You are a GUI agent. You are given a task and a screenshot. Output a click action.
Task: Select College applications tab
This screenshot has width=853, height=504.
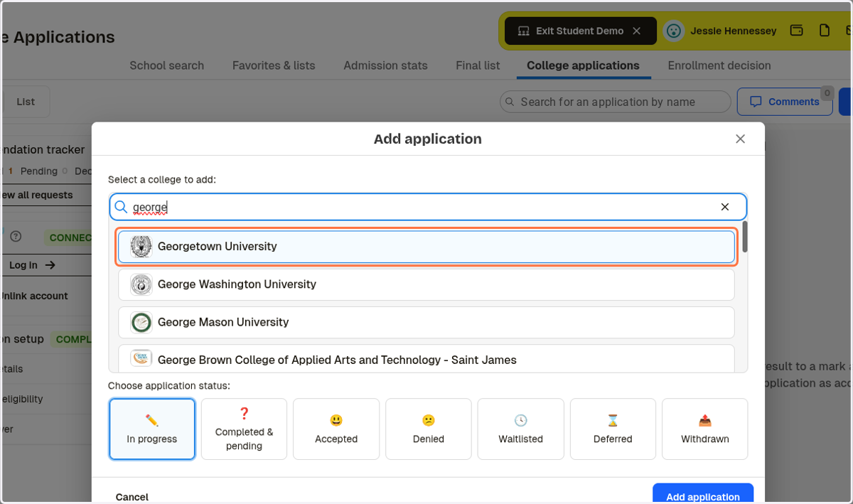[x=583, y=65]
